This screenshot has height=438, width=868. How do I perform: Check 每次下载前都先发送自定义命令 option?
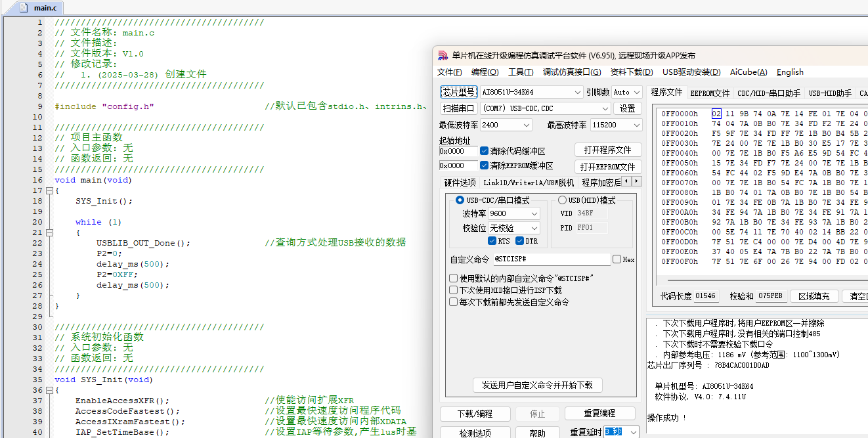point(453,302)
